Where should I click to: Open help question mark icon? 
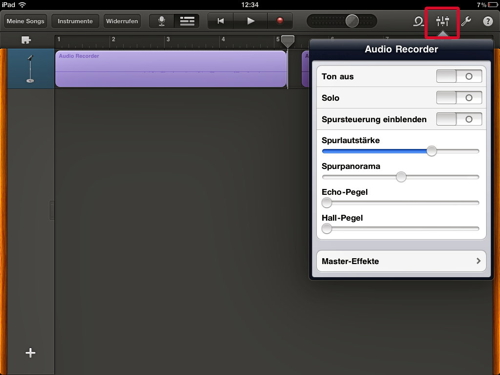pyautogui.click(x=488, y=21)
